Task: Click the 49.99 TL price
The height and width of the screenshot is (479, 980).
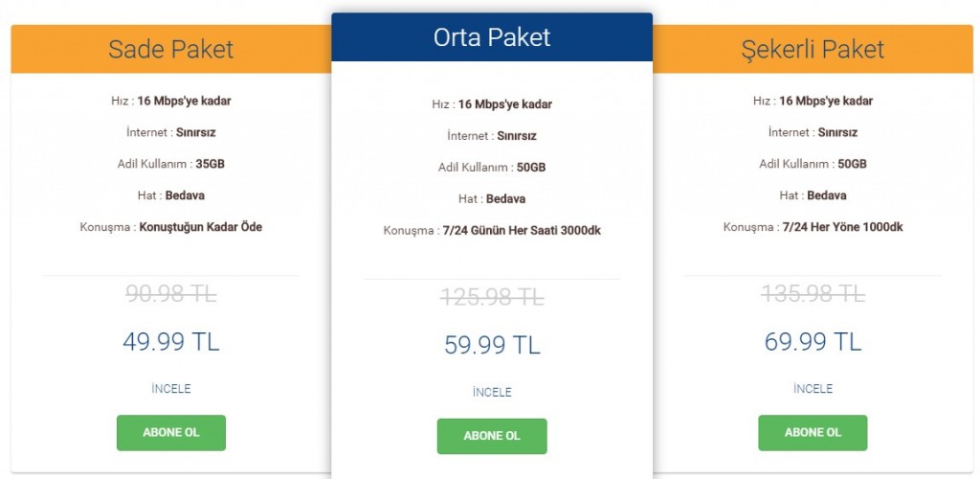Action: point(171,341)
